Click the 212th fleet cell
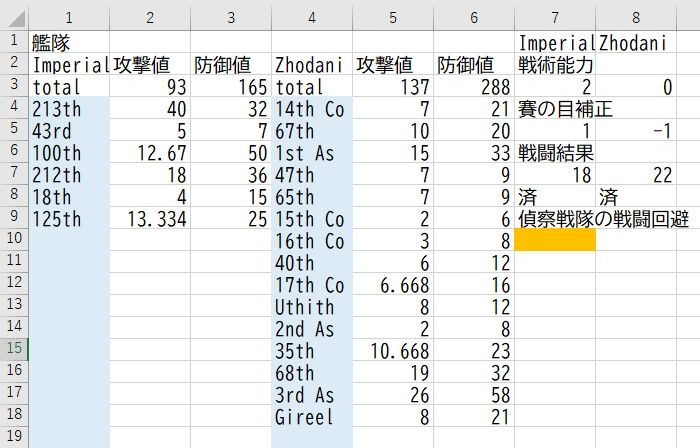The height and width of the screenshot is (448, 700). 69,174
